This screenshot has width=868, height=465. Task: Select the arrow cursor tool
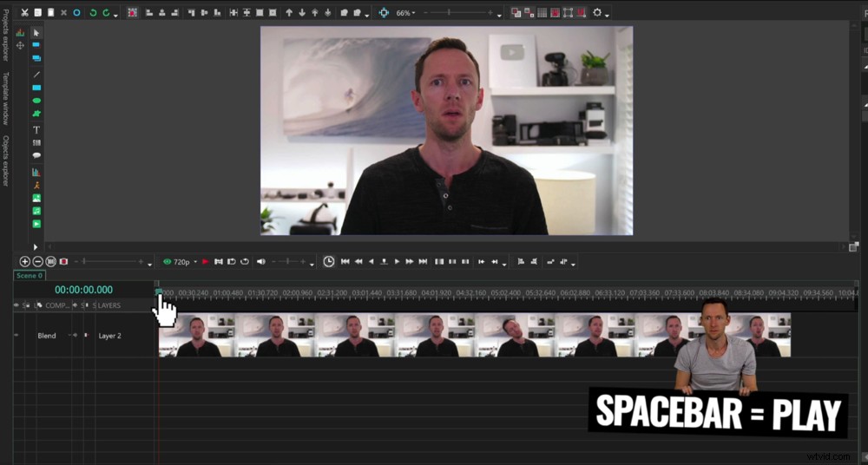click(x=36, y=33)
